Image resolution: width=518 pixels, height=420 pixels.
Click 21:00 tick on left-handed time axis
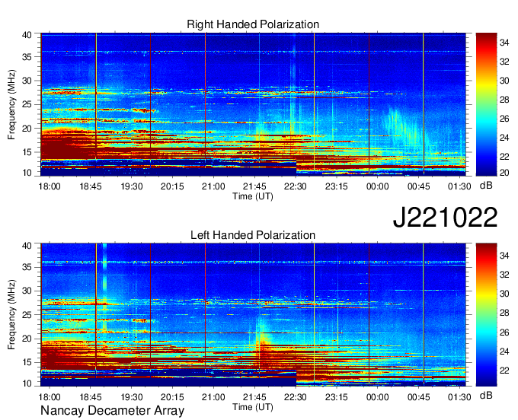213,397
